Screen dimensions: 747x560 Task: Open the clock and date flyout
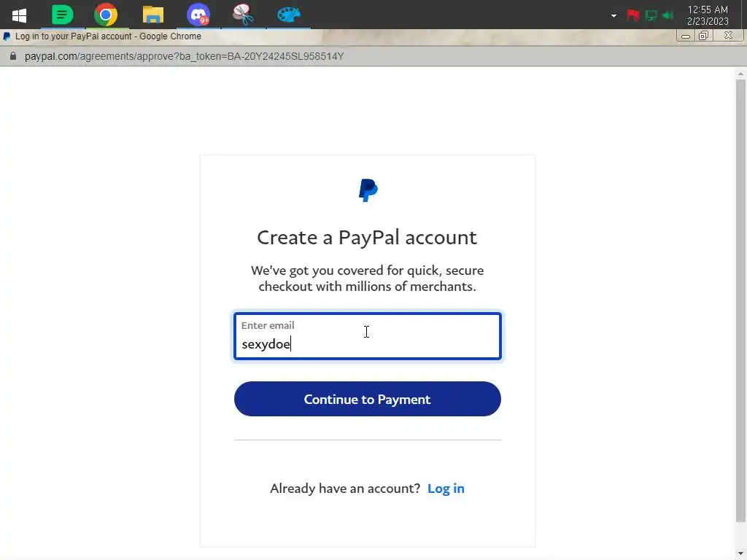(708, 15)
